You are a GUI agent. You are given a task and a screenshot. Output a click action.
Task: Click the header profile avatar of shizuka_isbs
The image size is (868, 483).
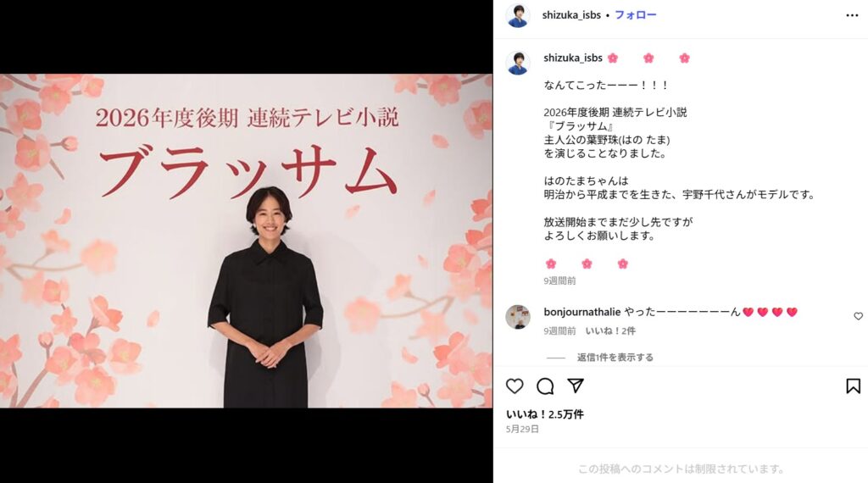[518, 15]
